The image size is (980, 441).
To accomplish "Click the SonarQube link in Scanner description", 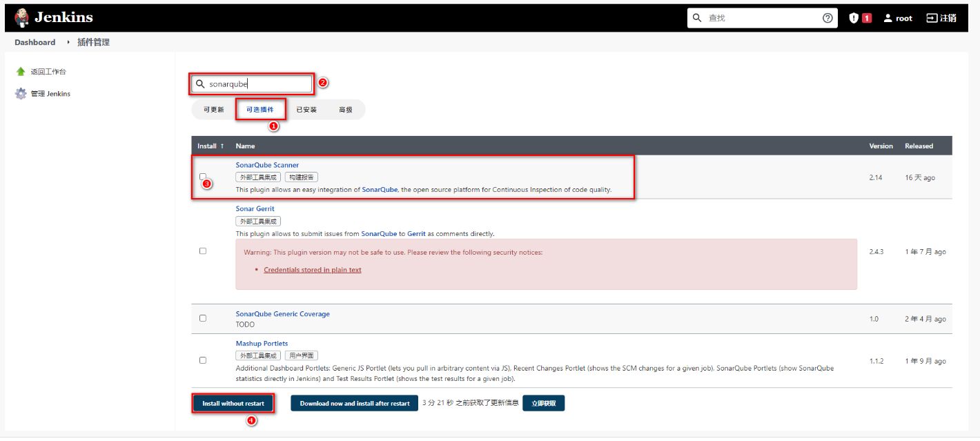I will pos(380,189).
